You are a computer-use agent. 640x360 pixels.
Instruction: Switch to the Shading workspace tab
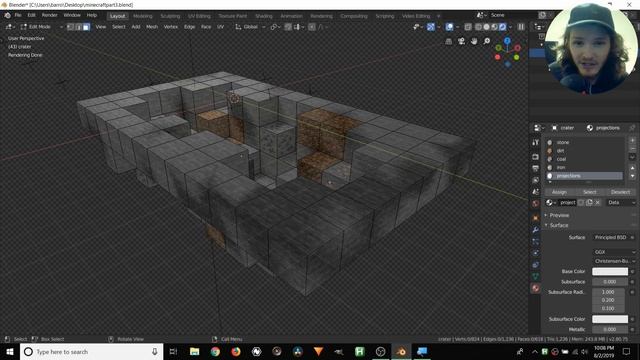(264, 16)
